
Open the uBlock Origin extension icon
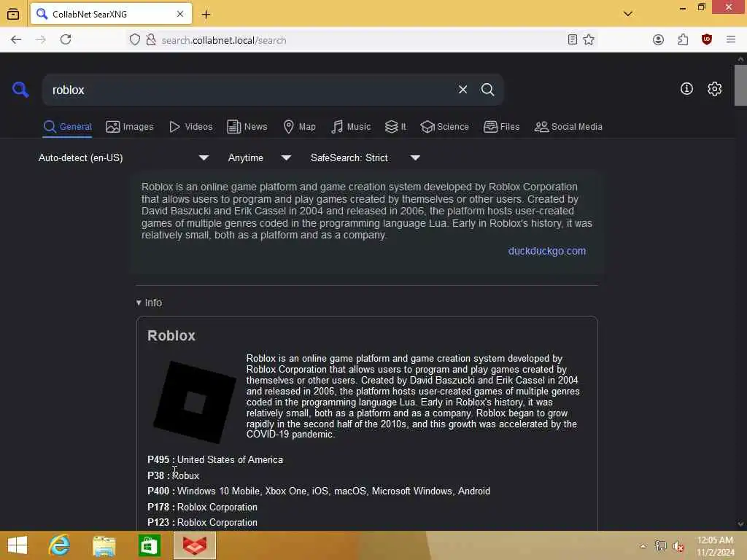pyautogui.click(x=706, y=40)
